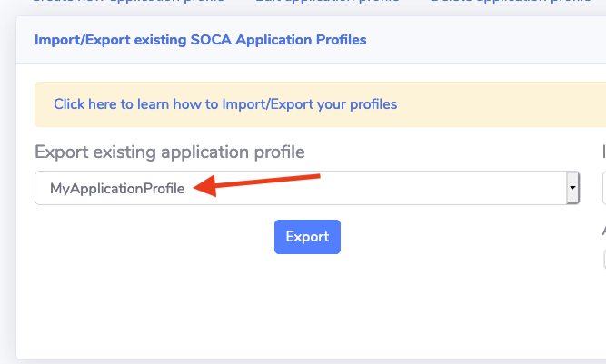Click the partially visible import field at right edge
This screenshot has height=364, width=606.
click(x=604, y=188)
